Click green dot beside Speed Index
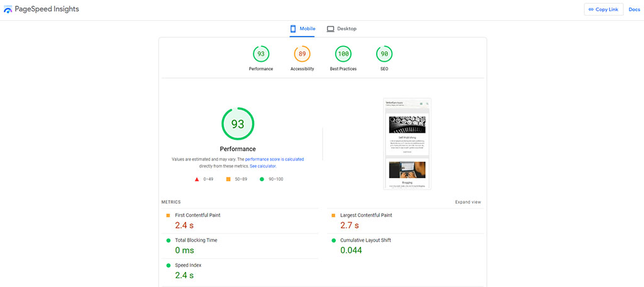Screen dimensions: 644x287 pos(168,266)
